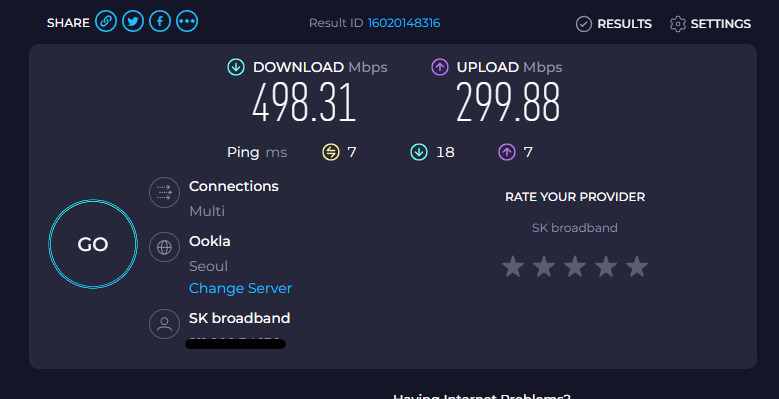This screenshot has width=779, height=399.
Task: Click the idle ping latency icon
Action: 331,152
